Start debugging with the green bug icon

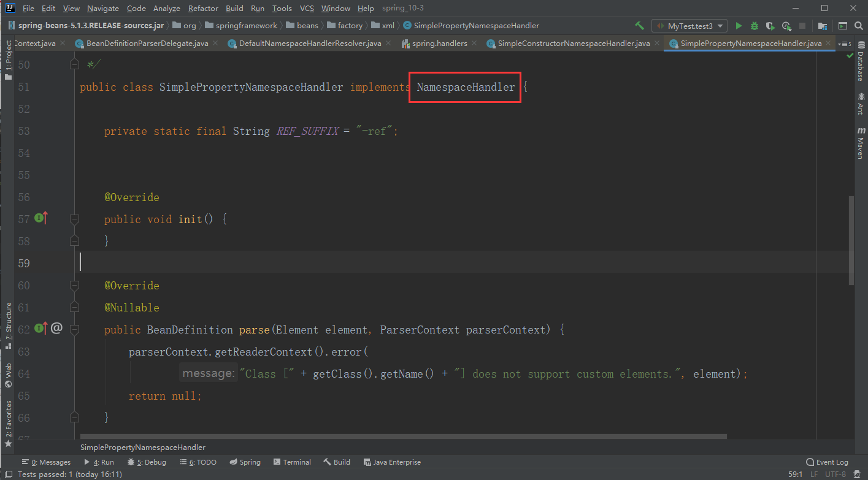point(755,26)
